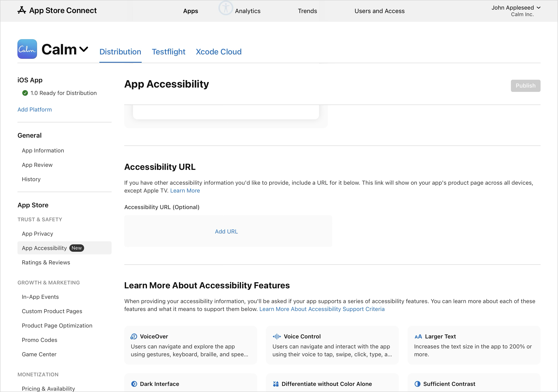Select App Privacy in the sidebar
This screenshot has width=558, height=392.
click(x=37, y=233)
